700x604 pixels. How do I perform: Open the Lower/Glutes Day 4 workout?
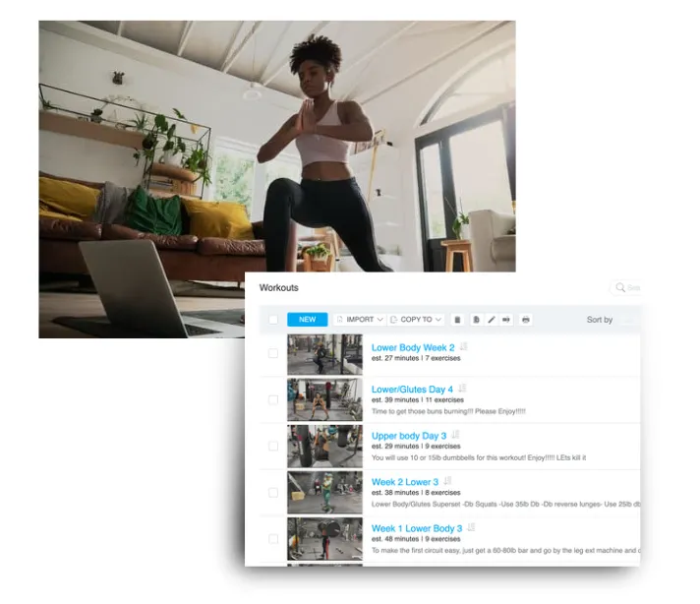pos(412,390)
